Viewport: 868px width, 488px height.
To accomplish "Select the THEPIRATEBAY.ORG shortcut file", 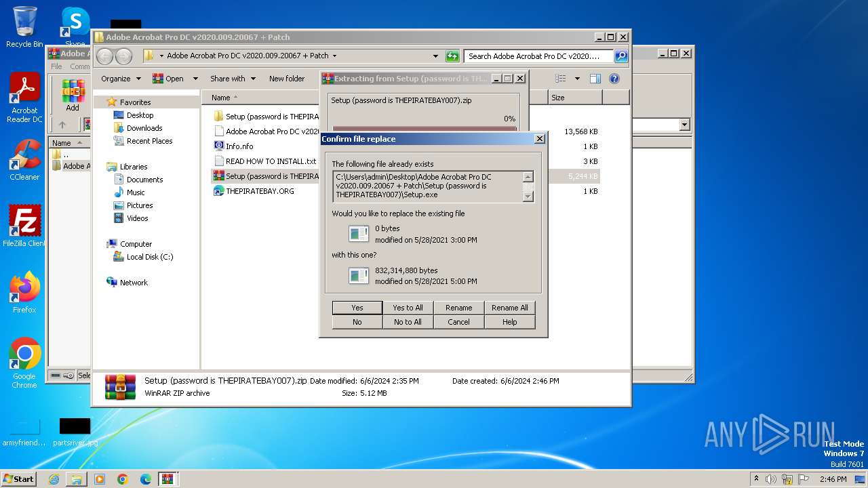I will (x=254, y=191).
